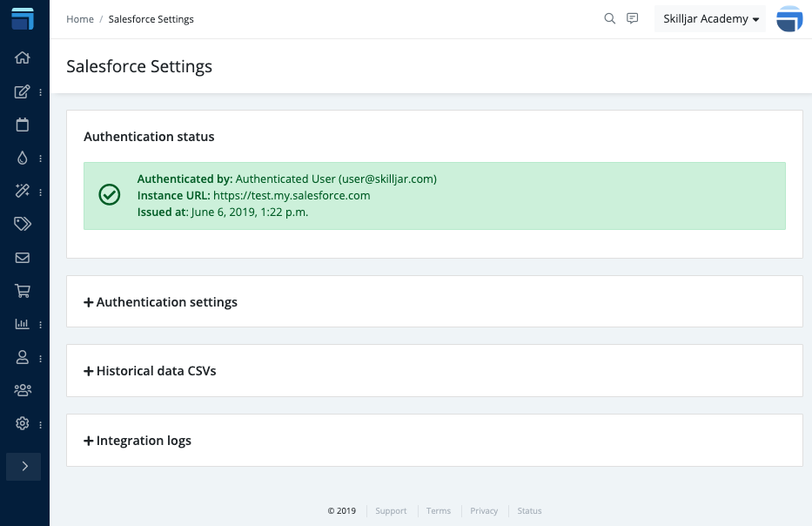Open the droplet theme icon
Viewport: 812px width, 526px height.
click(23, 158)
